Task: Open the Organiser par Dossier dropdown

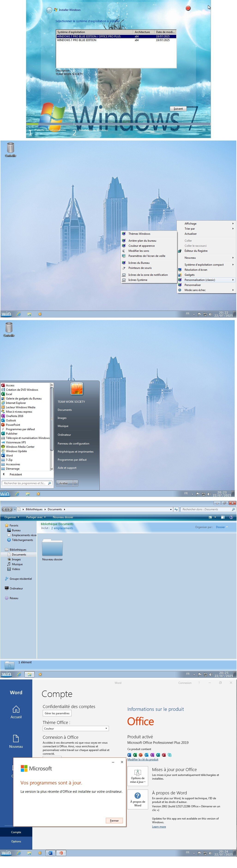Action: [222, 527]
